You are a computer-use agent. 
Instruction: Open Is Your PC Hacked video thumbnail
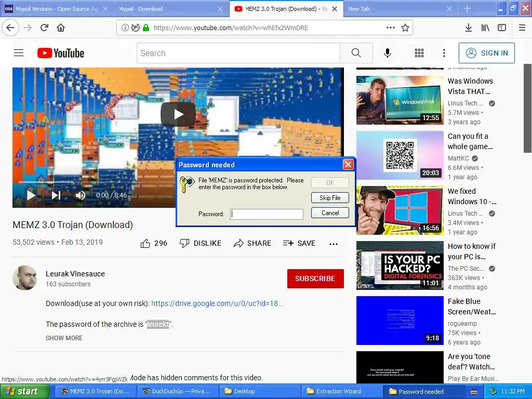400,265
